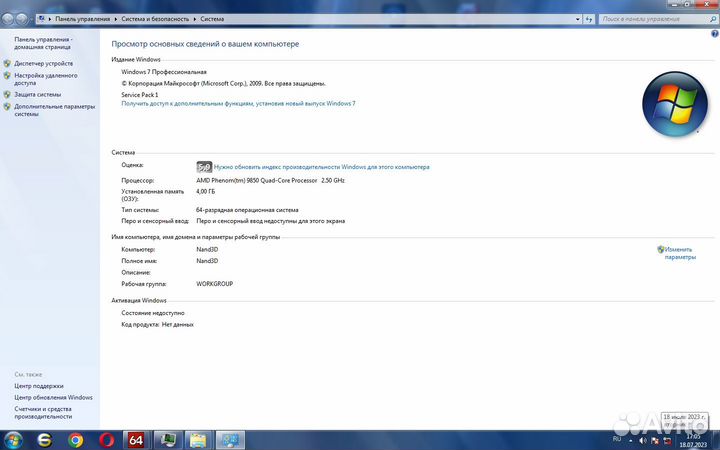Open 'Дополнительные параметры системы' link

pyautogui.click(x=54, y=110)
